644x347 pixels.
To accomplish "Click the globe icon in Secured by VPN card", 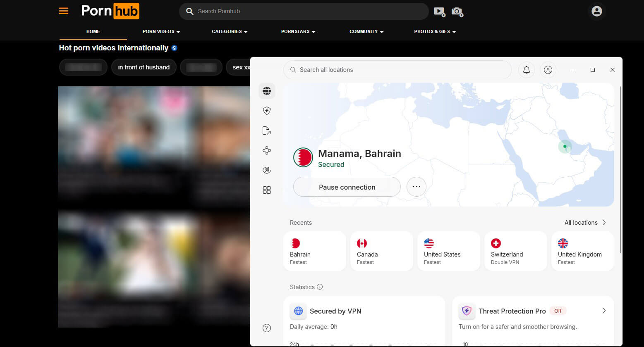I will 298,311.
